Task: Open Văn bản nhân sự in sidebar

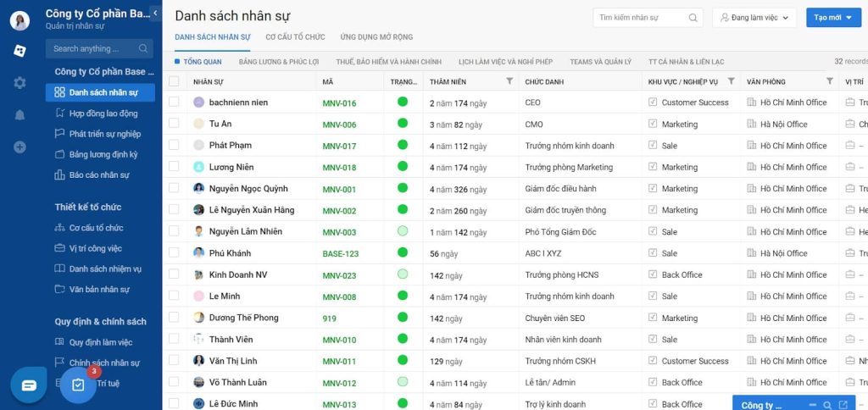Action: click(100, 290)
